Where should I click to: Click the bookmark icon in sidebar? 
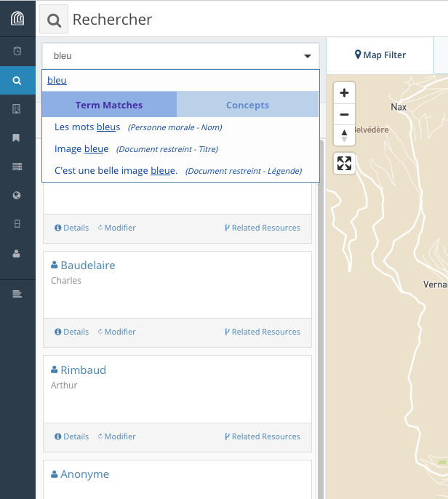pos(17,137)
